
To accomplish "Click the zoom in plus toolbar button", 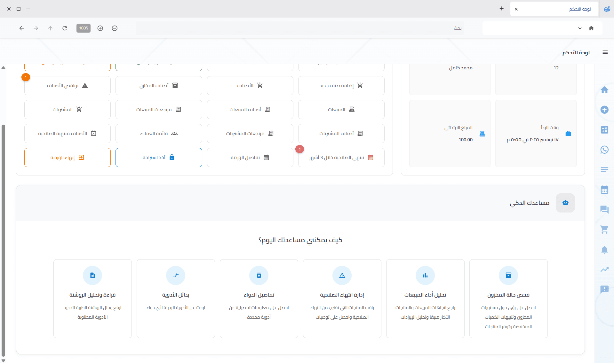I will point(100,28).
